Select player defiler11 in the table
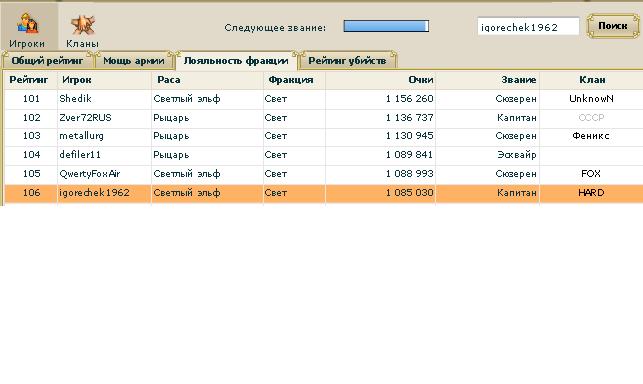This screenshot has width=643, height=384. pos(80,155)
